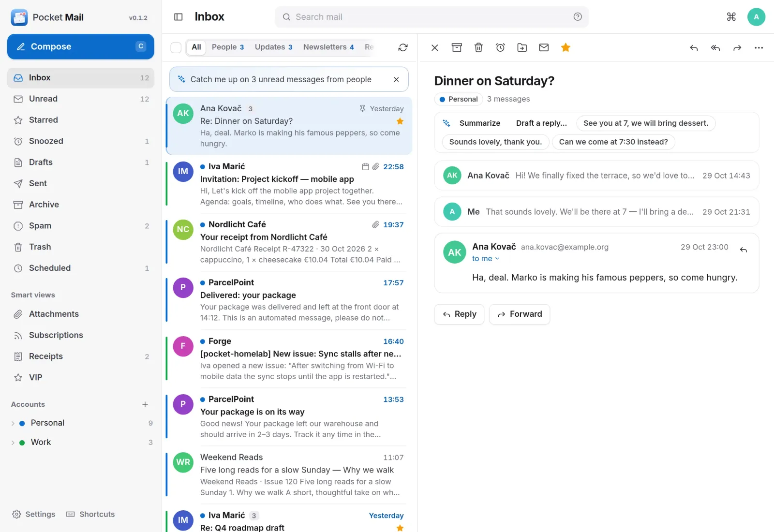Click the Summarize AI action

479,123
